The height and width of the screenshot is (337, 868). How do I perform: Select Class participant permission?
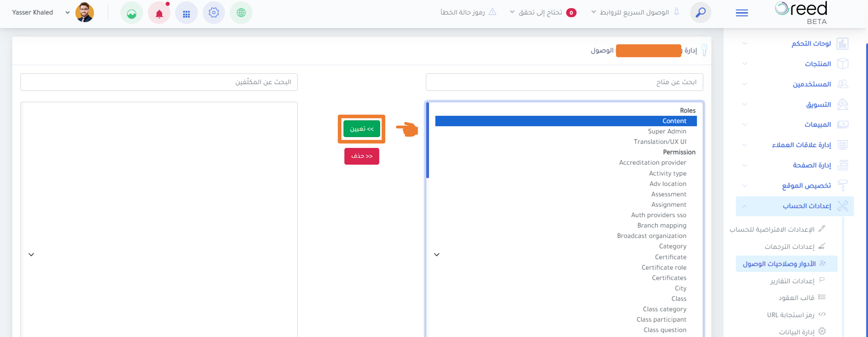point(566,319)
